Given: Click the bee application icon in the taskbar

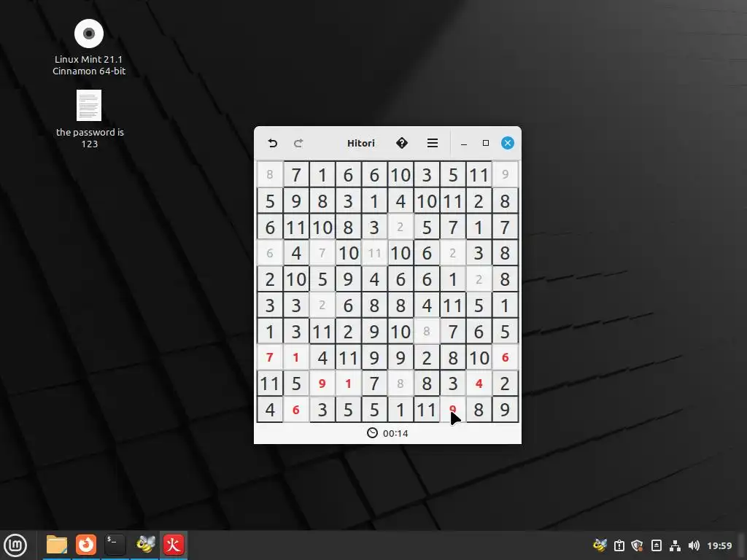Looking at the screenshot, I should click(145, 544).
